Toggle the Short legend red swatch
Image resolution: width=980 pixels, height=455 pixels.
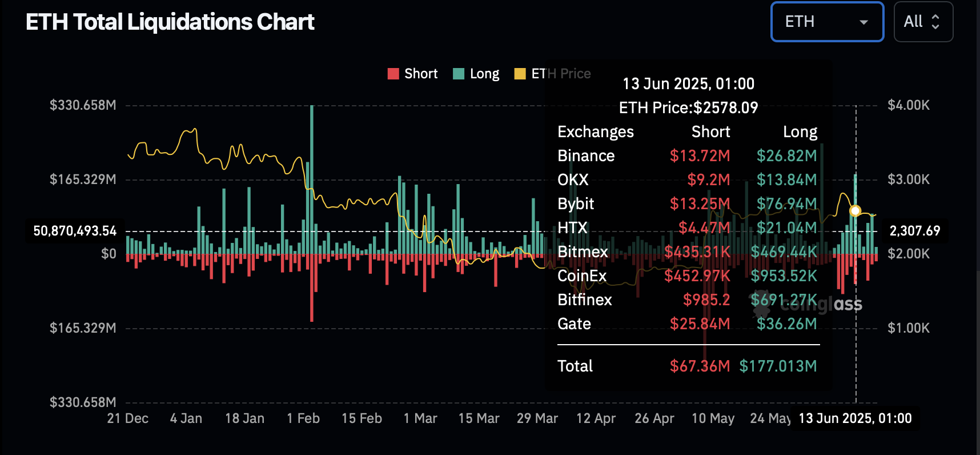click(393, 74)
